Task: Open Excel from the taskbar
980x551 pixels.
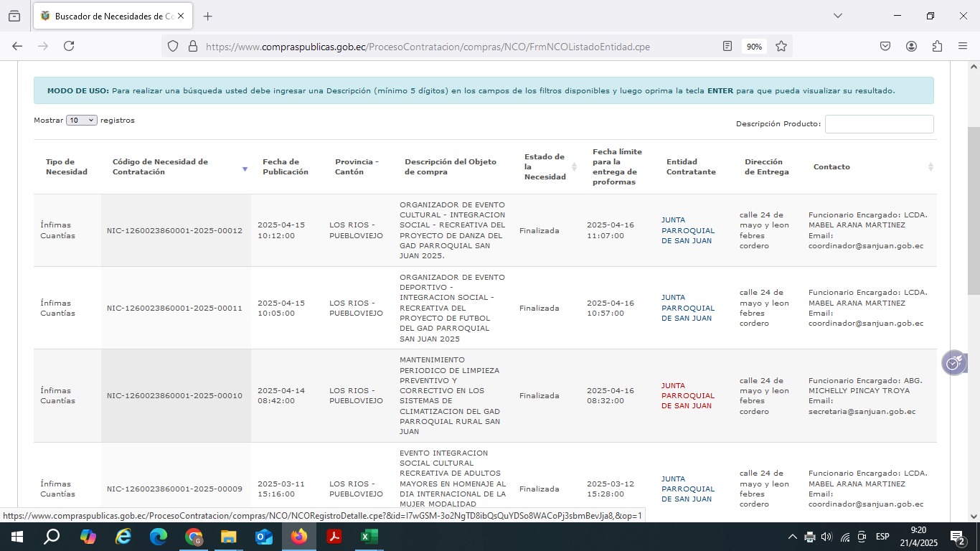Action: tap(369, 537)
